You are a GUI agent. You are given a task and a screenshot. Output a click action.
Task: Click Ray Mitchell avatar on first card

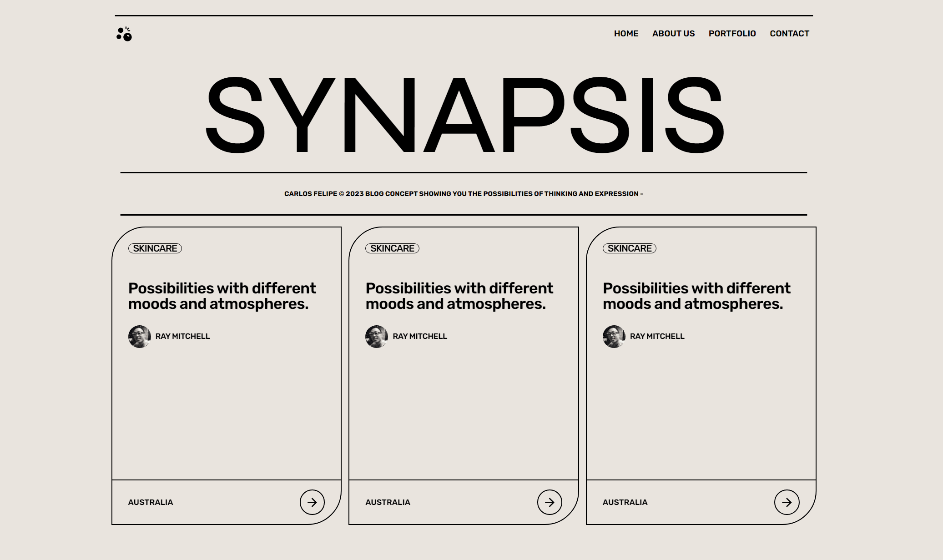point(139,336)
